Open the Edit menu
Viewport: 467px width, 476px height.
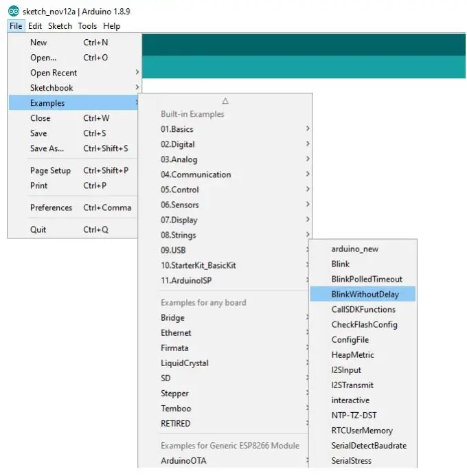coord(35,26)
